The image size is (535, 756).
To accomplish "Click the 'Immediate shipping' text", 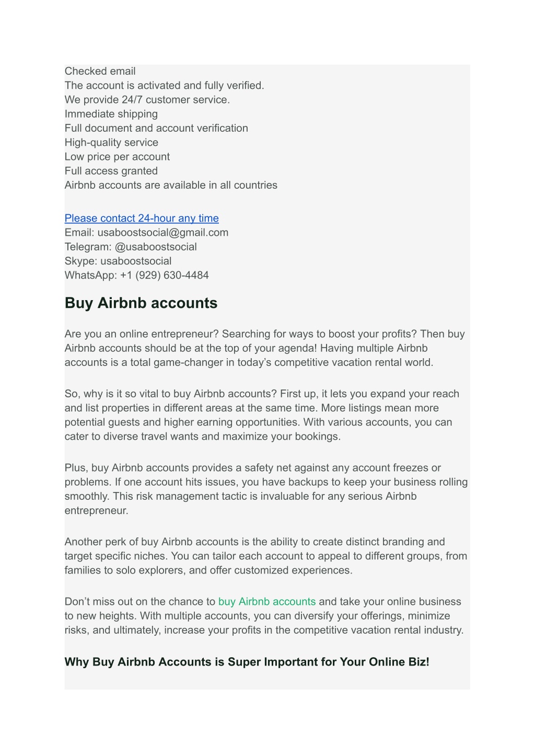I will (111, 113).
